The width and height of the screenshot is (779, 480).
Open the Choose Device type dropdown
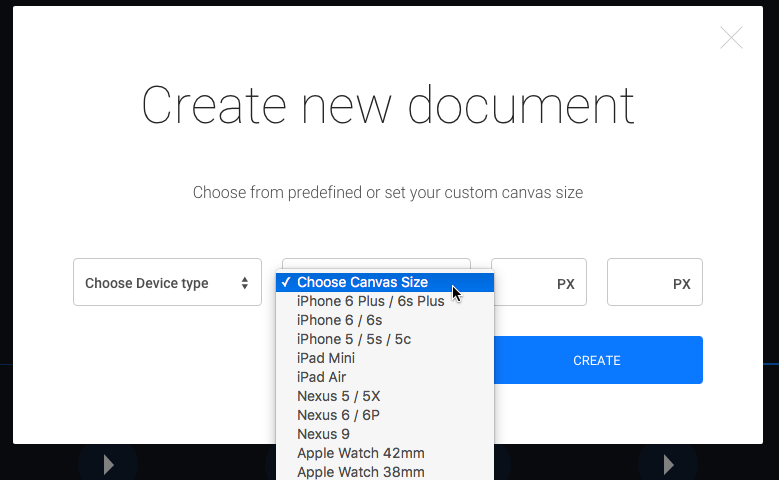pos(167,282)
